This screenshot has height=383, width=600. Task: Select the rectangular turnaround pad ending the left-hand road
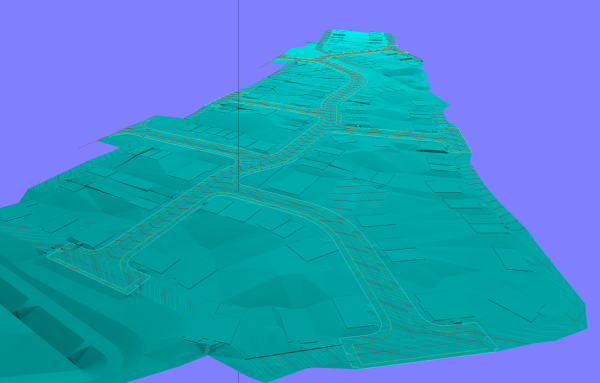pos(98,269)
